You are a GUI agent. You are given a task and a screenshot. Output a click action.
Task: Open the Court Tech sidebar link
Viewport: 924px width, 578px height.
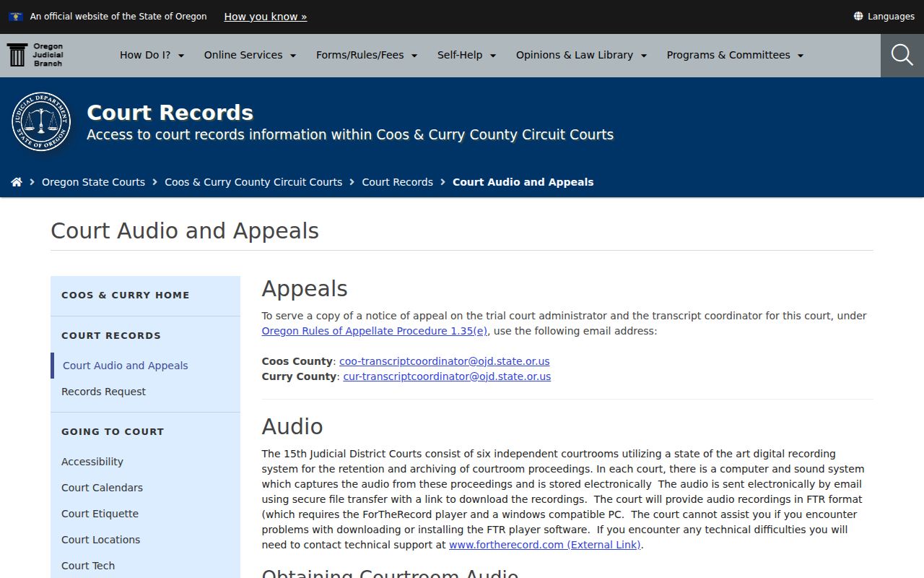pos(88,566)
